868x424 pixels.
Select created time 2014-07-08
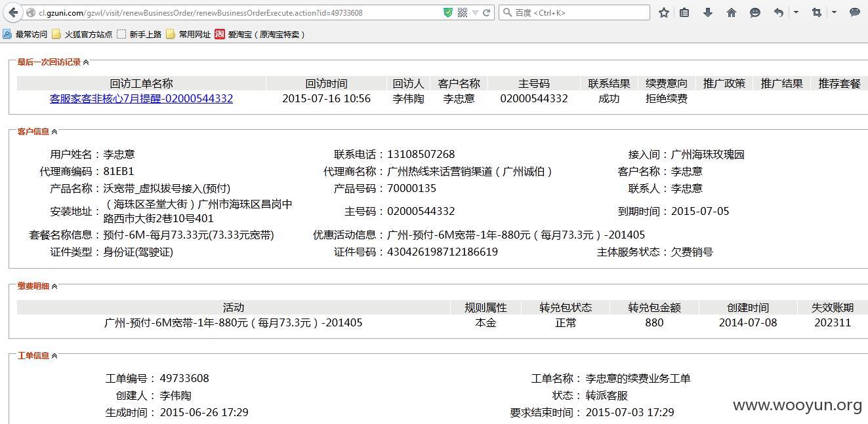coord(748,322)
